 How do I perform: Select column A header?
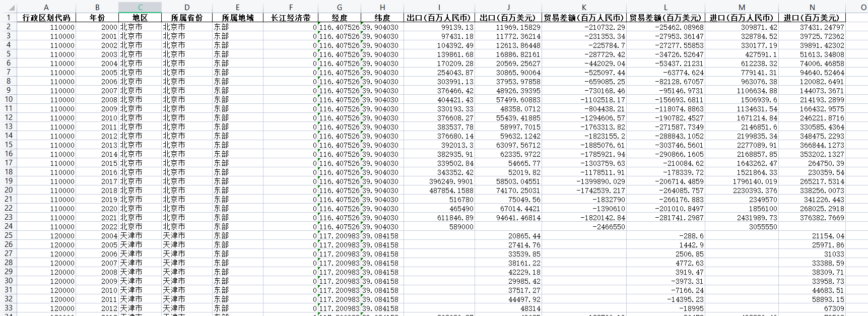pos(46,7)
